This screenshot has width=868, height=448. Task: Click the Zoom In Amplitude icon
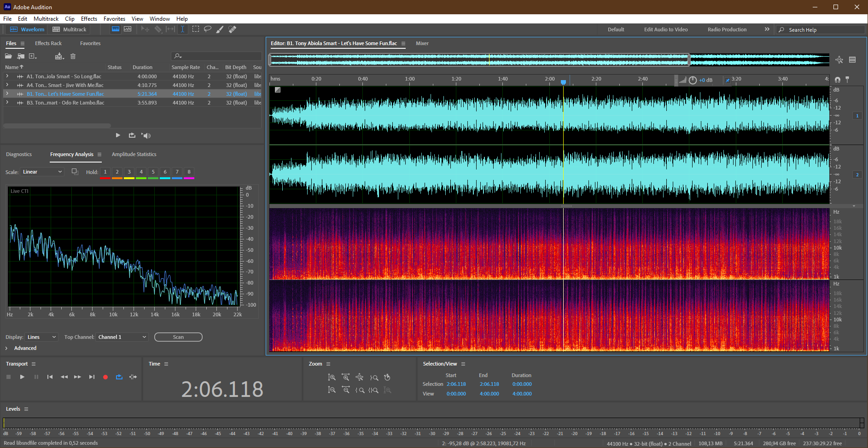coord(332,377)
